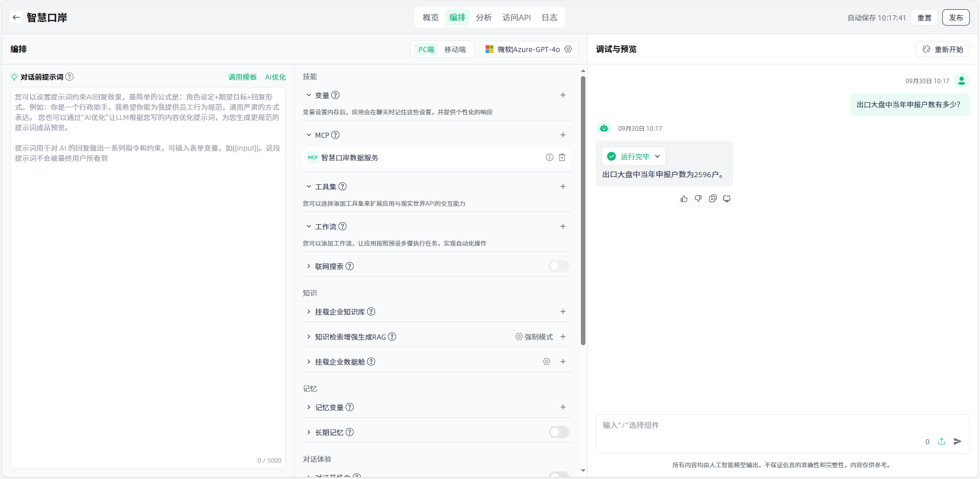Screen dimensions: 980x479
Task: Click the 发布 button
Action: click(955, 17)
